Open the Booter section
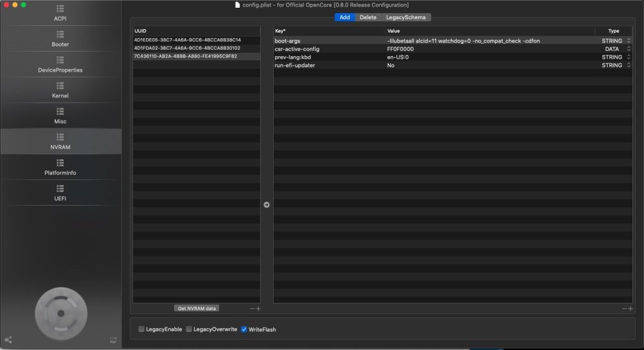This screenshot has height=350, width=644. 61,39
